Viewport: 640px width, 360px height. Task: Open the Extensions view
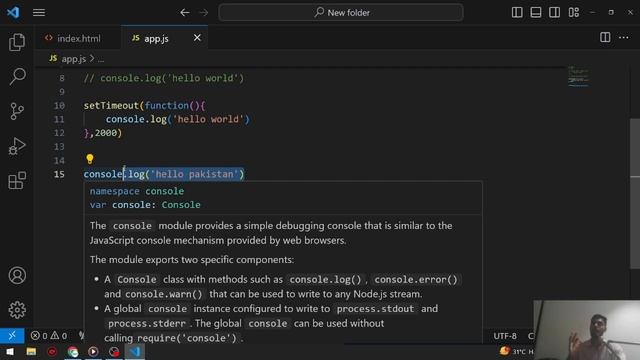tap(17, 180)
